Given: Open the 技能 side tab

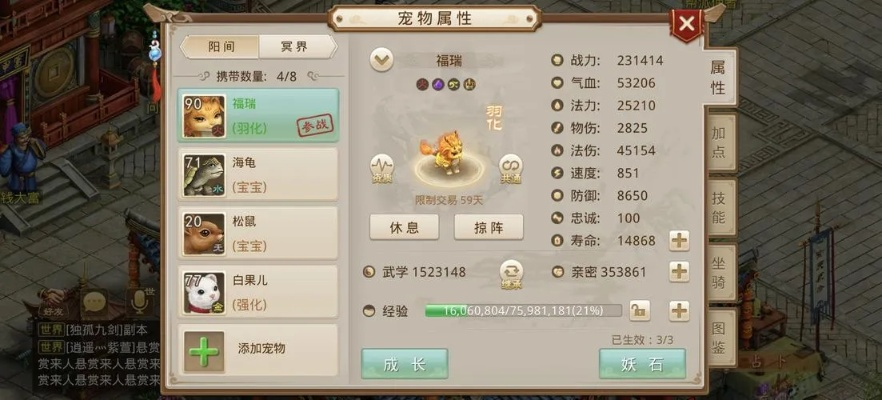Looking at the screenshot, I should point(719,208).
